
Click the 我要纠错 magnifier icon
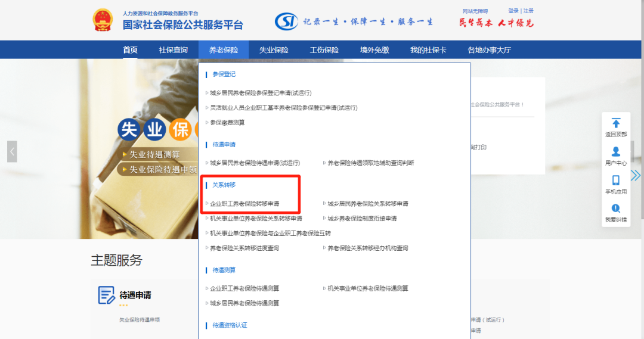click(x=616, y=209)
